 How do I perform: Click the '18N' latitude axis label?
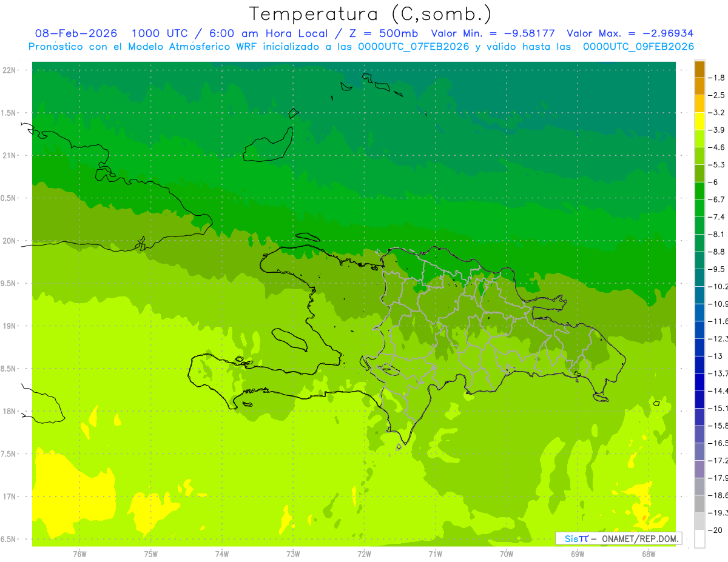pyautogui.click(x=10, y=412)
